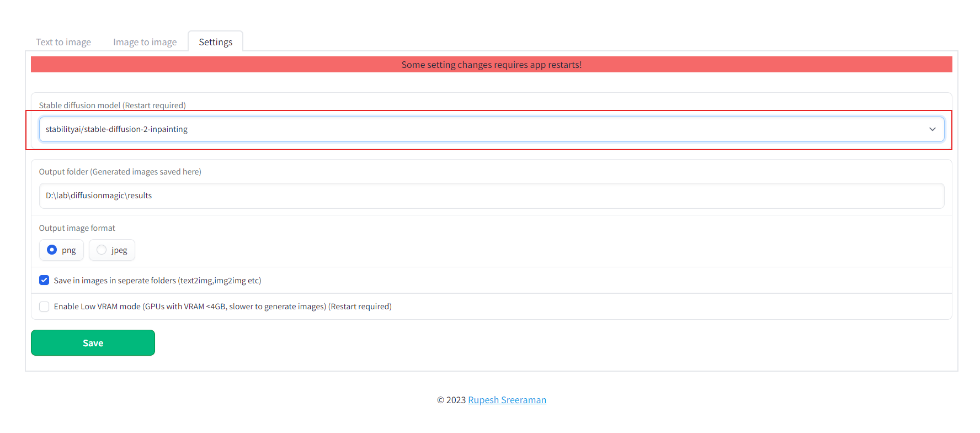Screen dimensions: 980x433
Task: Open the Rupesh Sreeraman link
Action: point(507,400)
